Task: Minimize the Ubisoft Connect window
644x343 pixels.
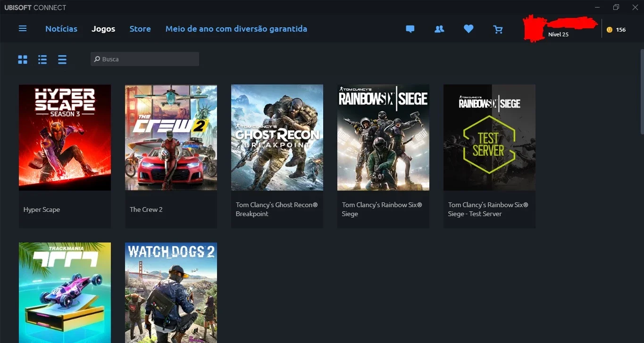Action: pyautogui.click(x=598, y=7)
